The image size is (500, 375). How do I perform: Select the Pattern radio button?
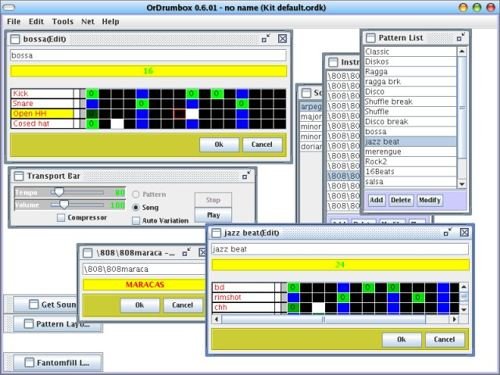pyautogui.click(x=136, y=194)
